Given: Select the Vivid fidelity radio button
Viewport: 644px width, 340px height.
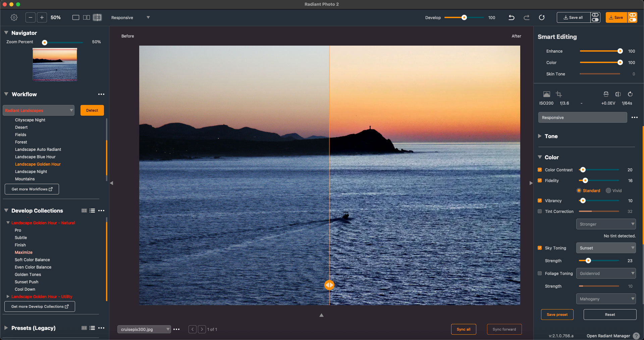Looking at the screenshot, I should coord(608,190).
